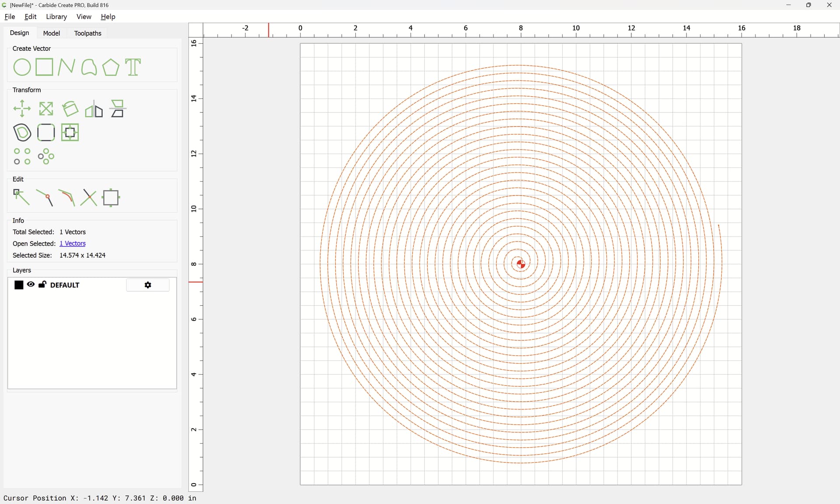Click the Total Selected '1 Vectors' value
This screenshot has height=504, width=840.
click(x=73, y=232)
